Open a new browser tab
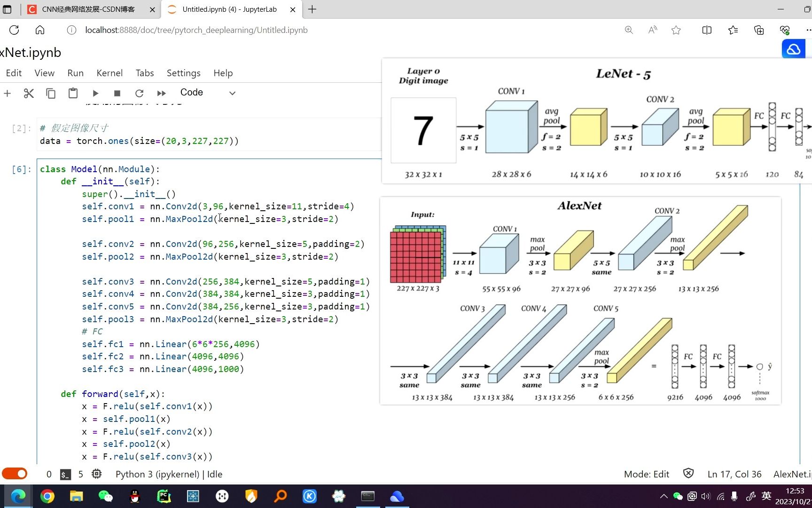Screen dimensions: 812x508 pos(312,9)
